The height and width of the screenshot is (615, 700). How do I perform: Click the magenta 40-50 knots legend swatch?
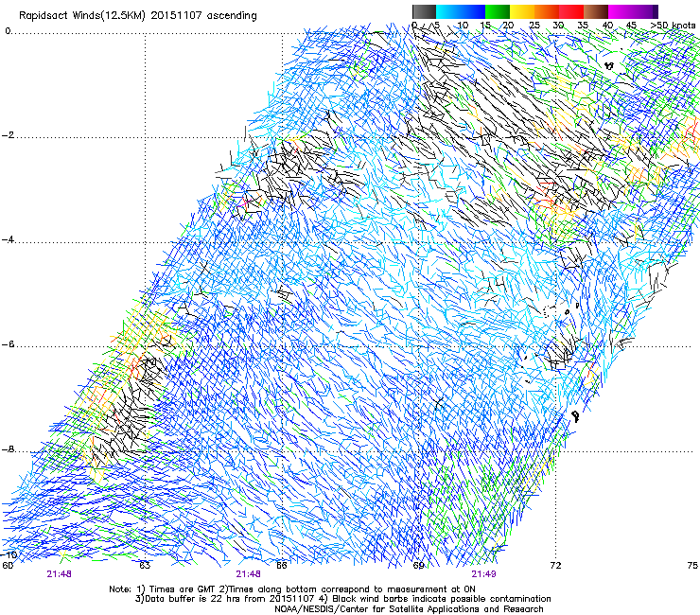630,11
